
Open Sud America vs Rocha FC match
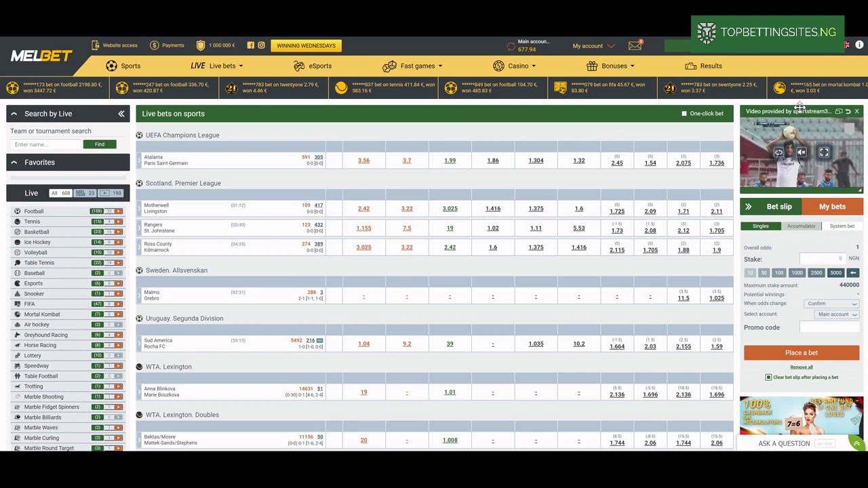(158, 344)
